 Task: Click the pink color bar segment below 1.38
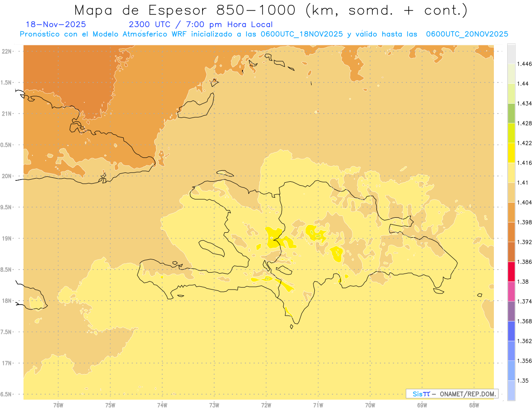click(511, 291)
